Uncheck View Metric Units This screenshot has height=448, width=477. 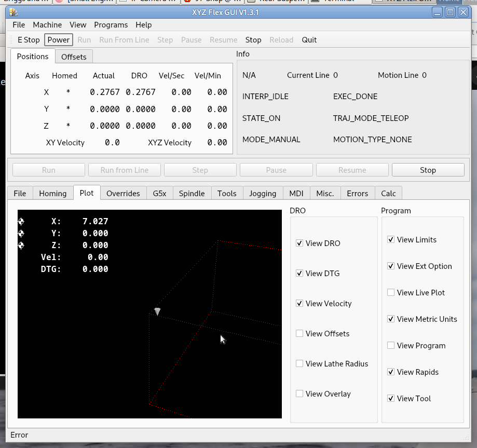coord(391,319)
